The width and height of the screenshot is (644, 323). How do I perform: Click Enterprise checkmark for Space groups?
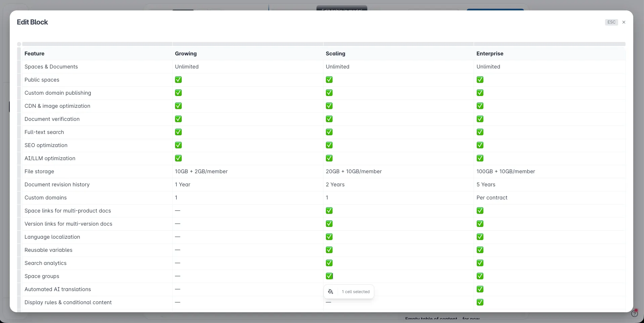[x=480, y=276]
